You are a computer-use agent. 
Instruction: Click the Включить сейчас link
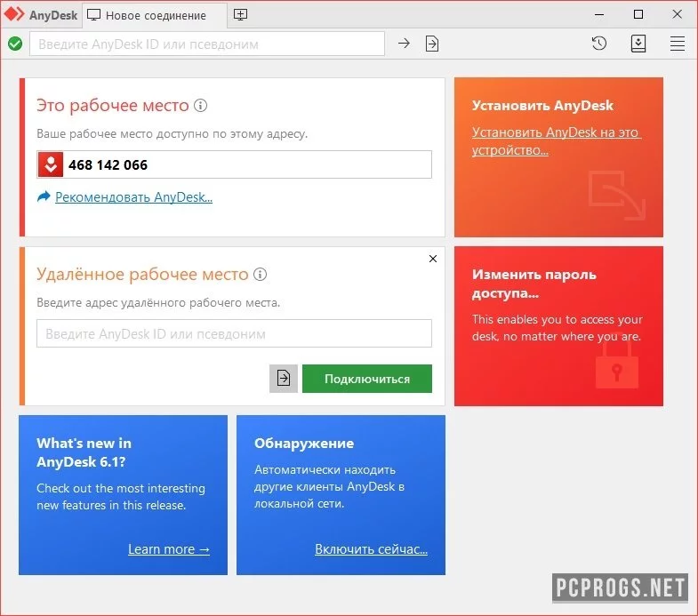[372, 549]
